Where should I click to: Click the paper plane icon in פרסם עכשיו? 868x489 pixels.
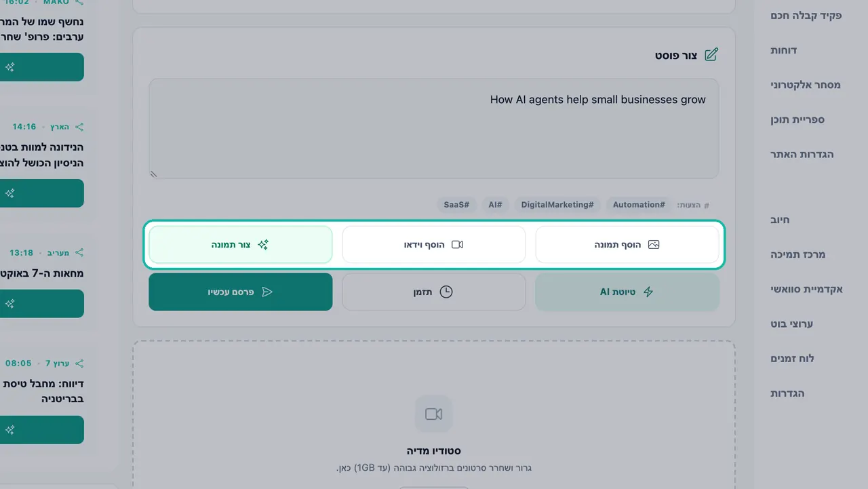267,292
